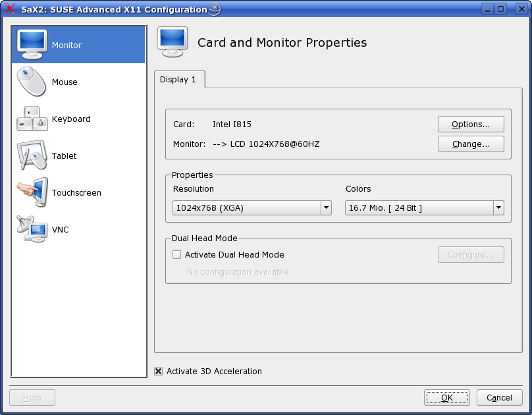Click the LCD 1024X768@60HZ monitor text
532x415 pixels.
coord(275,144)
